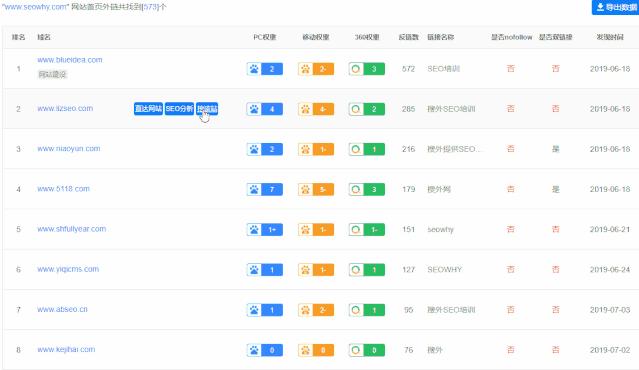
Task: Click orange mobile weight badge for www.5118.com
Action: point(316,189)
